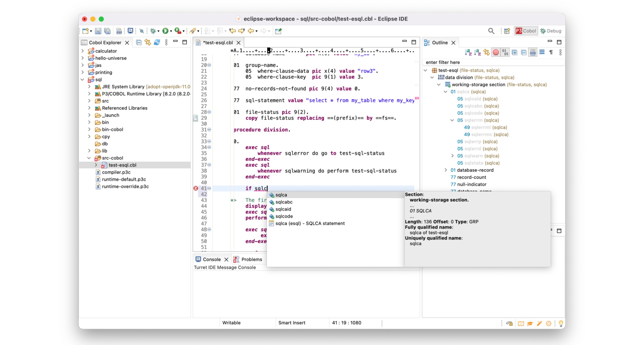The width and height of the screenshot is (644, 345).
Task: Choose the sqlca (esql) - SQLCA statement proposal
Action: (335, 223)
